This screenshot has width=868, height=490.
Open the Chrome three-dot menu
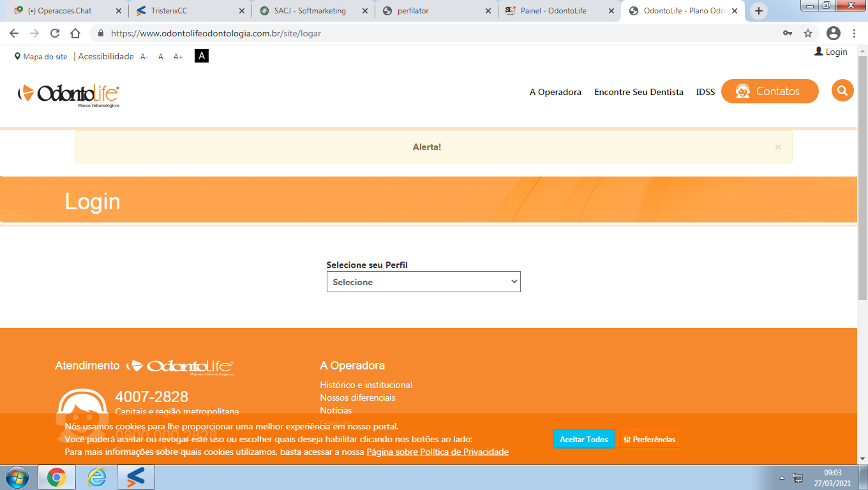tap(855, 33)
